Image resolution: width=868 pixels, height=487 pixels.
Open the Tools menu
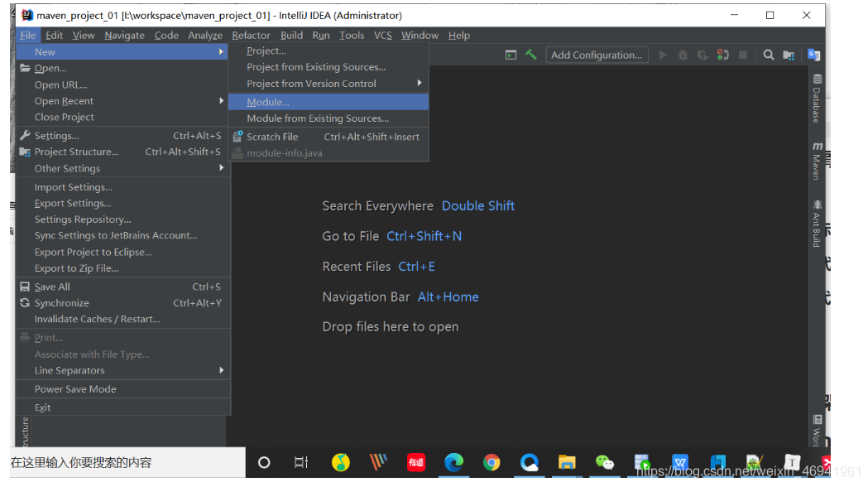pyautogui.click(x=352, y=35)
